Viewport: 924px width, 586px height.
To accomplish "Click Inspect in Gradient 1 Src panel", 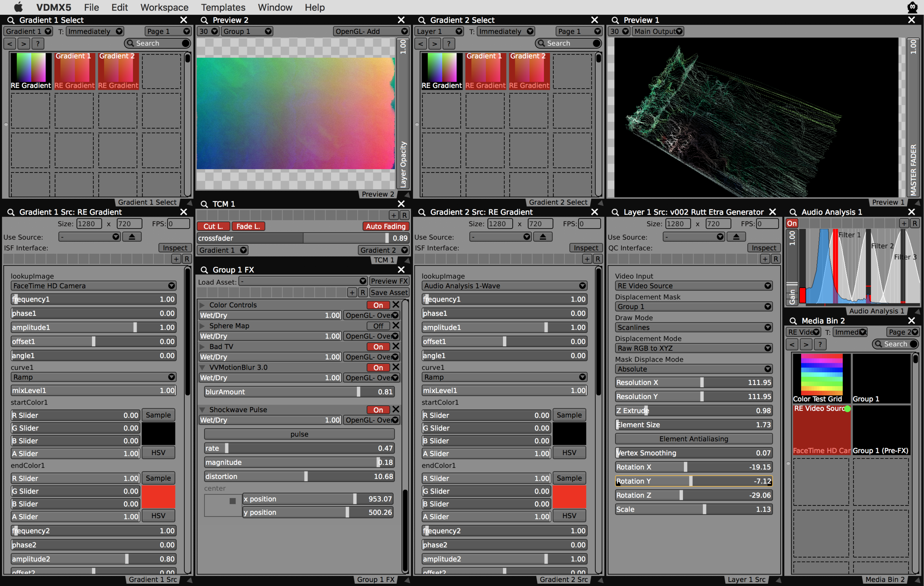I will (174, 248).
